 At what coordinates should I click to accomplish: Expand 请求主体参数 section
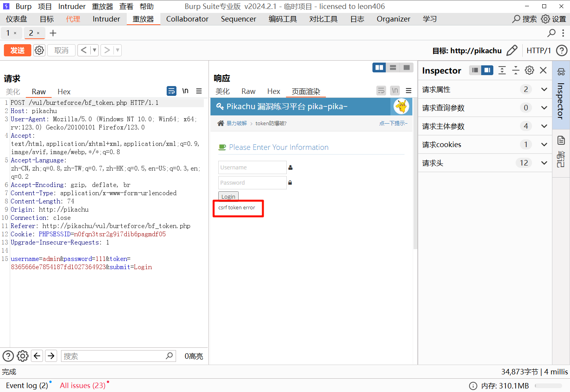pyautogui.click(x=485, y=126)
